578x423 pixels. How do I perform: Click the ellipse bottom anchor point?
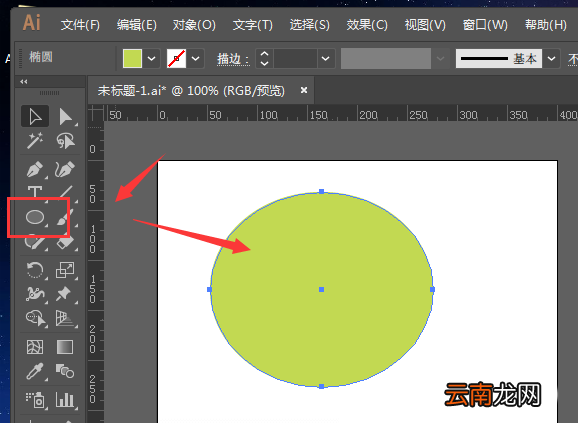tap(321, 386)
